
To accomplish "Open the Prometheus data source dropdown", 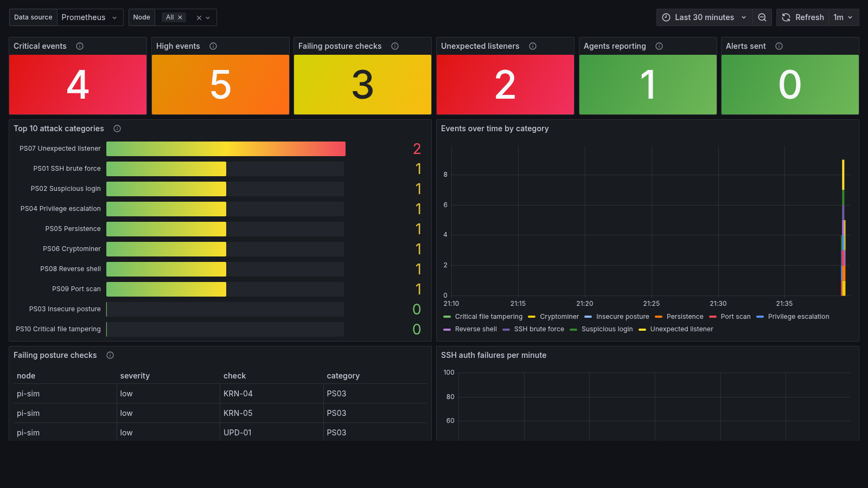I will (x=90, y=17).
